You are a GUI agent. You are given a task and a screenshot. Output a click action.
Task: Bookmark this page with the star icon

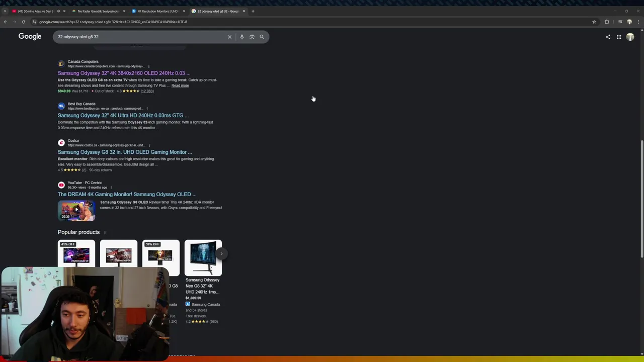594,22
